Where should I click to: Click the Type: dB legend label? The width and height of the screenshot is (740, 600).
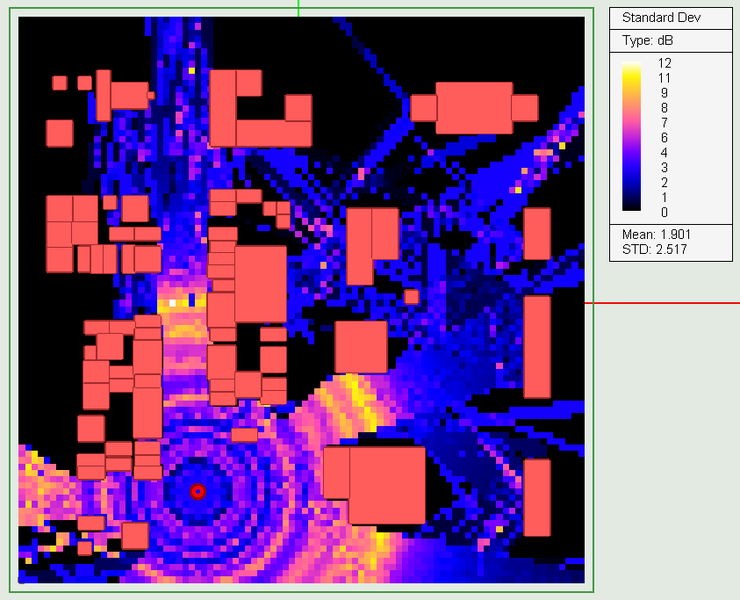[x=648, y=41]
